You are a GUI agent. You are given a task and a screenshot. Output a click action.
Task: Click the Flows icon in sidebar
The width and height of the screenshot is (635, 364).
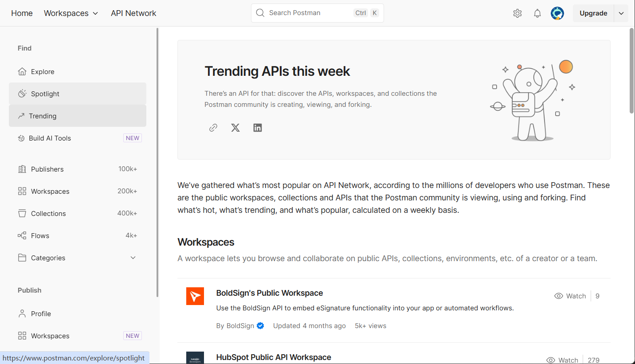(22, 235)
